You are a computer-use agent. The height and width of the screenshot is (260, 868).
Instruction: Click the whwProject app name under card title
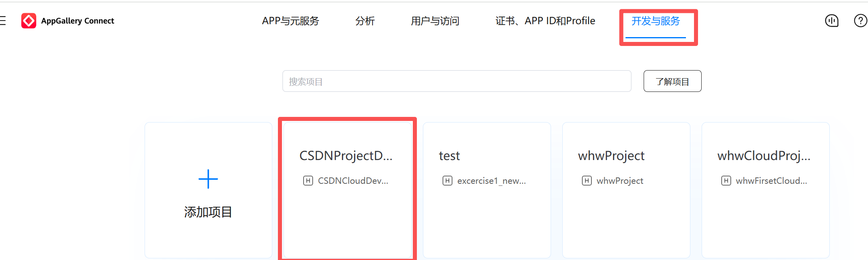pos(620,181)
